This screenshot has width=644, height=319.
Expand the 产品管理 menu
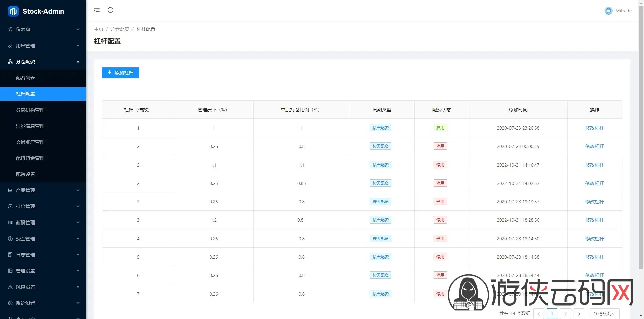pyautogui.click(x=43, y=190)
